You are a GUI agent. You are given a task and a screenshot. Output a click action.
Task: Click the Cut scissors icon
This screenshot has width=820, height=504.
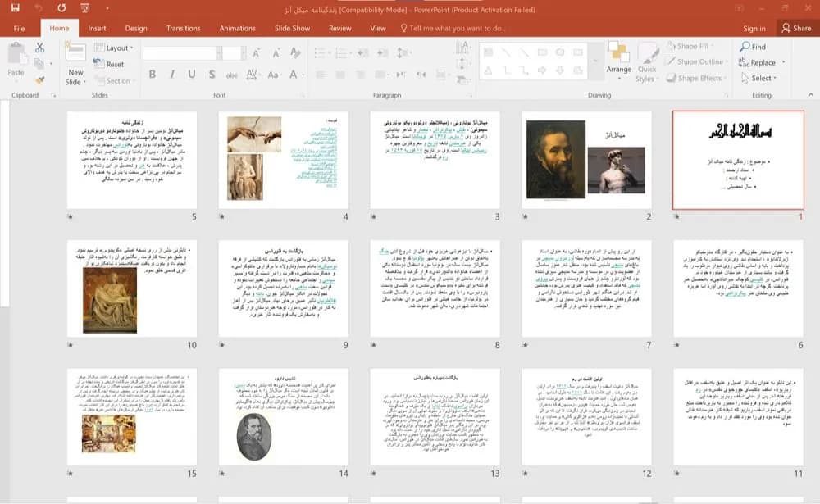[39, 48]
